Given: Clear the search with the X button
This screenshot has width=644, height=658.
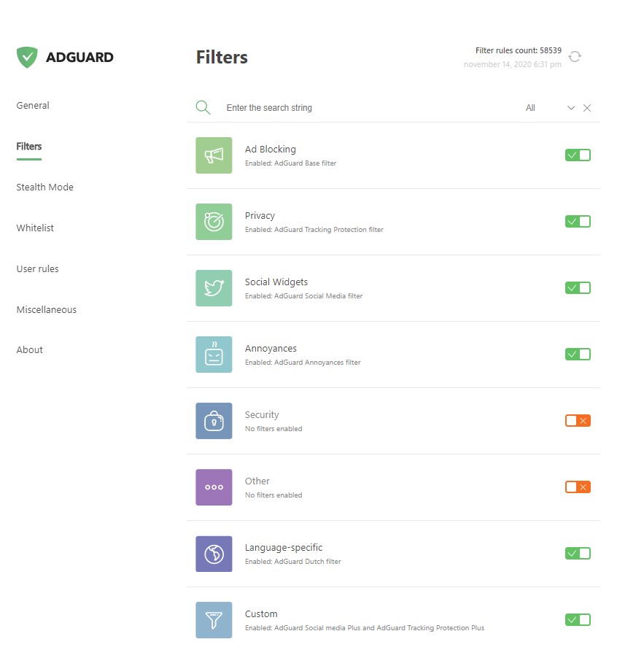Looking at the screenshot, I should 587,108.
